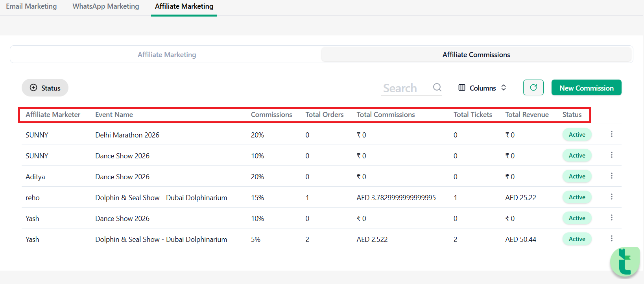The width and height of the screenshot is (644, 284).
Task: Sort by Total Revenue column header
Action: pyautogui.click(x=527, y=115)
